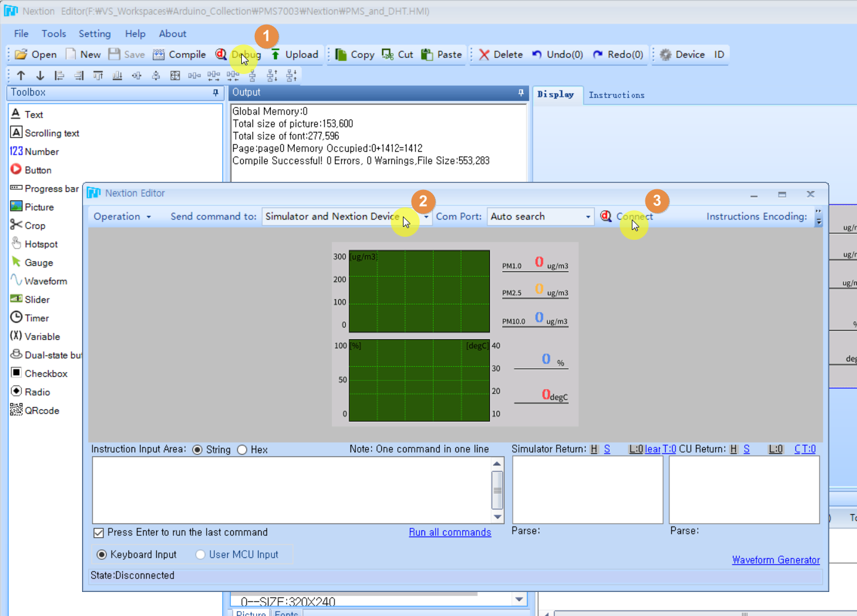Create a new project with New

click(83, 54)
